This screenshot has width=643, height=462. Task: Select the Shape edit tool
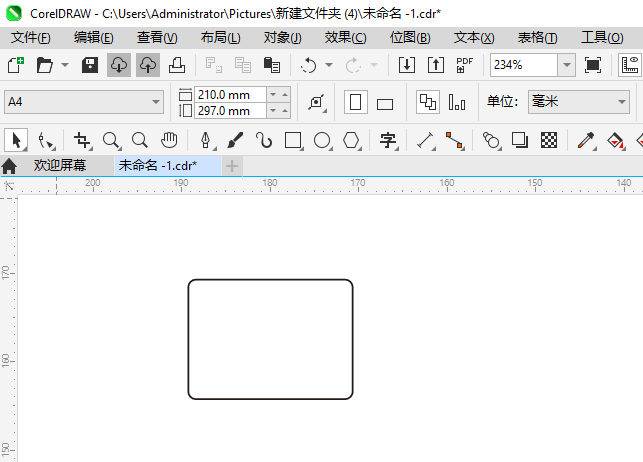click(x=46, y=141)
